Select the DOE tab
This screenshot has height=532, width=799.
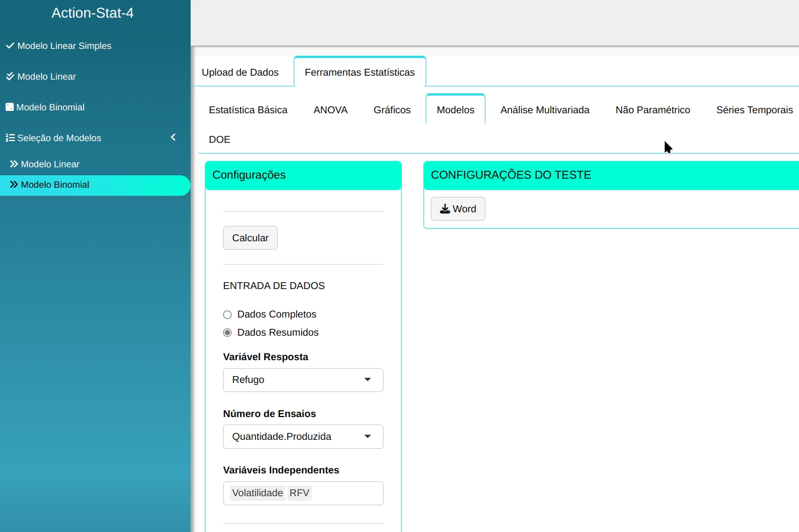[219, 139]
